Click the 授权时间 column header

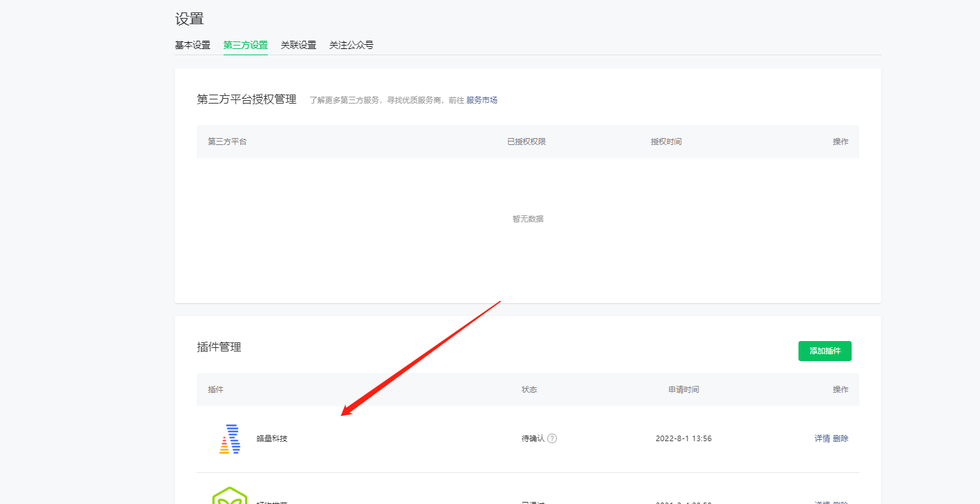(x=666, y=142)
